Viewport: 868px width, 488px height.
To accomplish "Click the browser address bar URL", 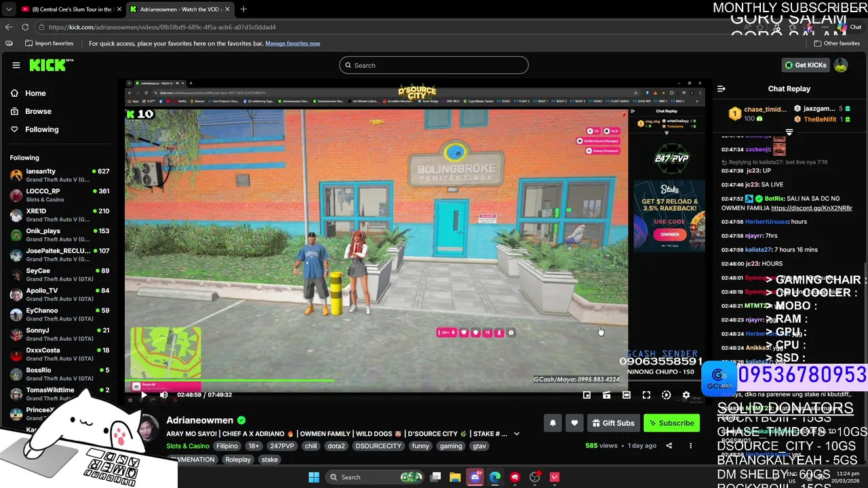I will click(x=162, y=27).
